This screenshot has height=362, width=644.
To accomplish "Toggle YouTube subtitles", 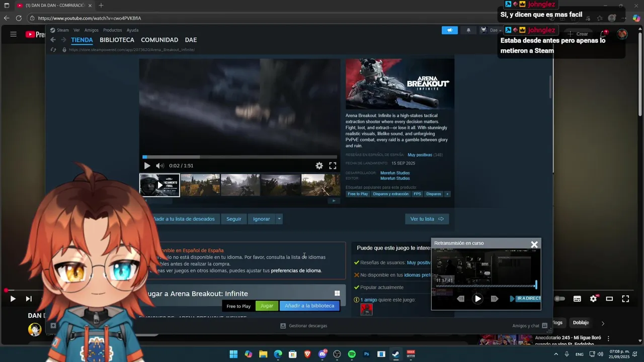I will 577,299.
